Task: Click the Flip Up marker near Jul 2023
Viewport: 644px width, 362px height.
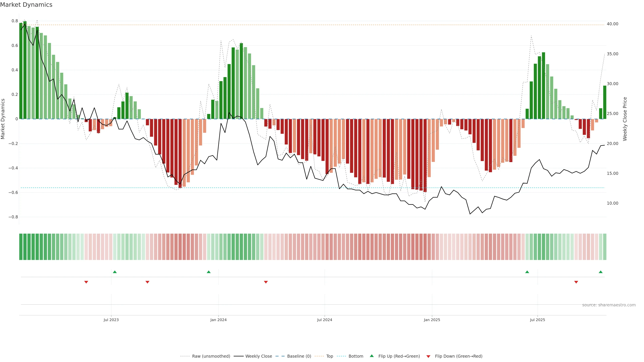Action: click(x=115, y=272)
